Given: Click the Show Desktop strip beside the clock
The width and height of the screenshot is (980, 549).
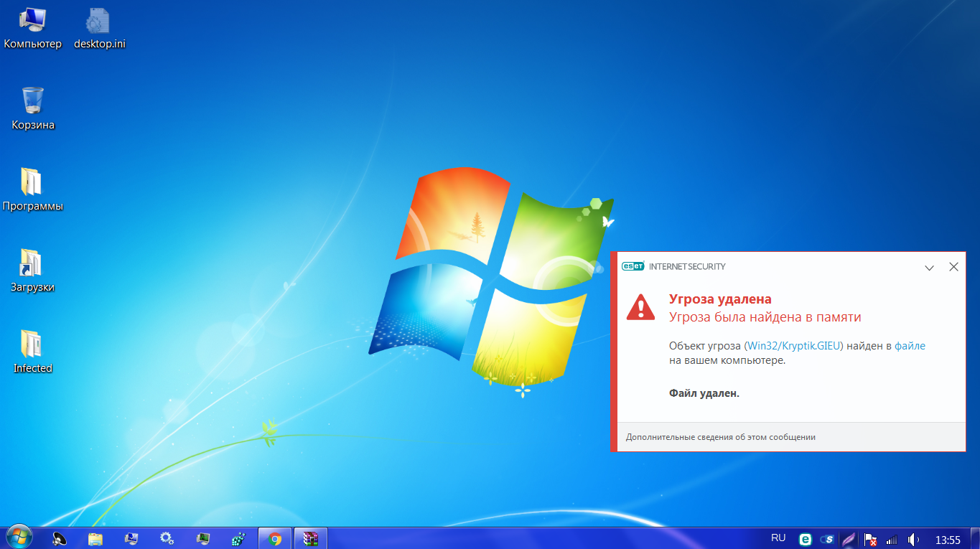Looking at the screenshot, I should (x=975, y=539).
